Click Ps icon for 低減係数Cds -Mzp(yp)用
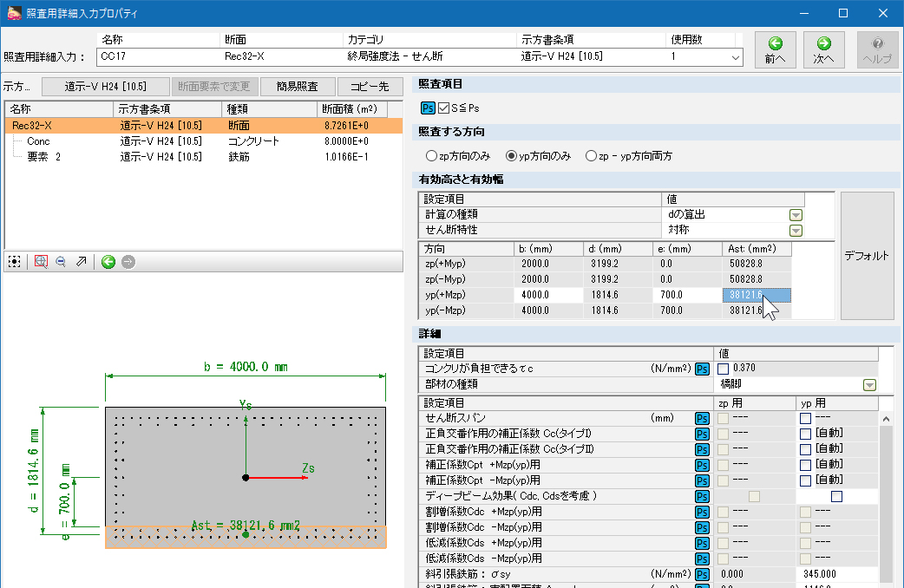The width and height of the screenshot is (904, 588). click(702, 559)
